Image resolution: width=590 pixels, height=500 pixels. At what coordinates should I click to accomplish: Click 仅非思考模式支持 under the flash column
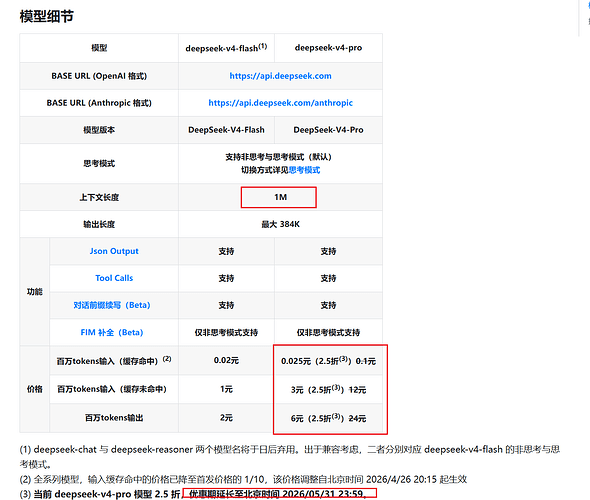(x=226, y=333)
